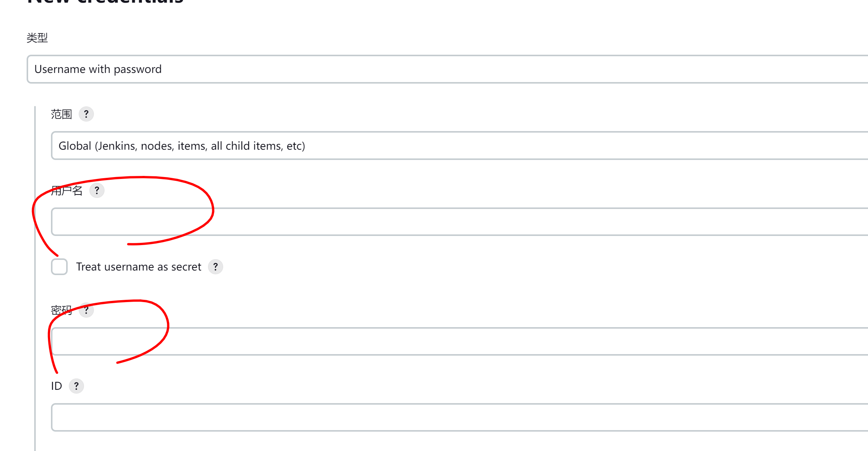Screen dimensions: 868x451
Task: Click the ID label text
Action: click(57, 386)
